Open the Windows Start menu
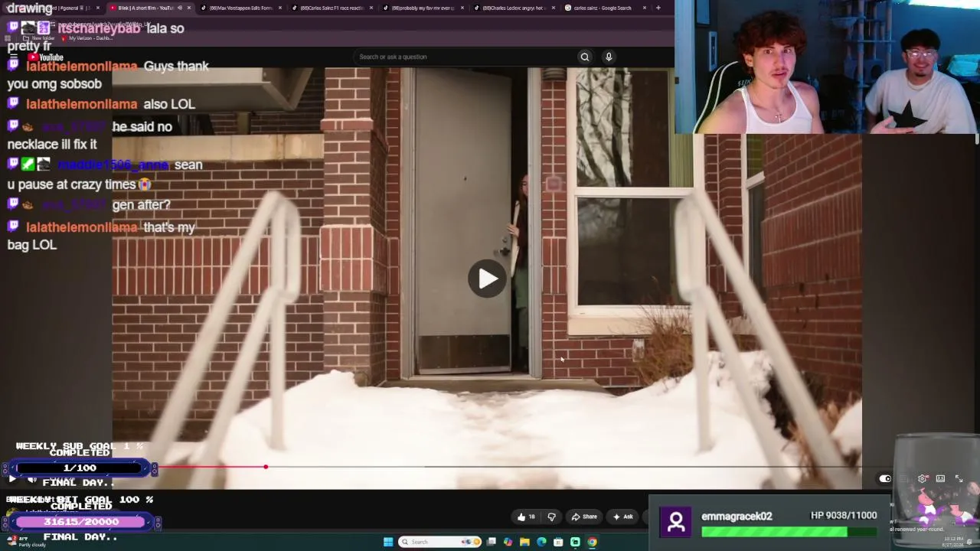This screenshot has height=551, width=980. (x=388, y=542)
